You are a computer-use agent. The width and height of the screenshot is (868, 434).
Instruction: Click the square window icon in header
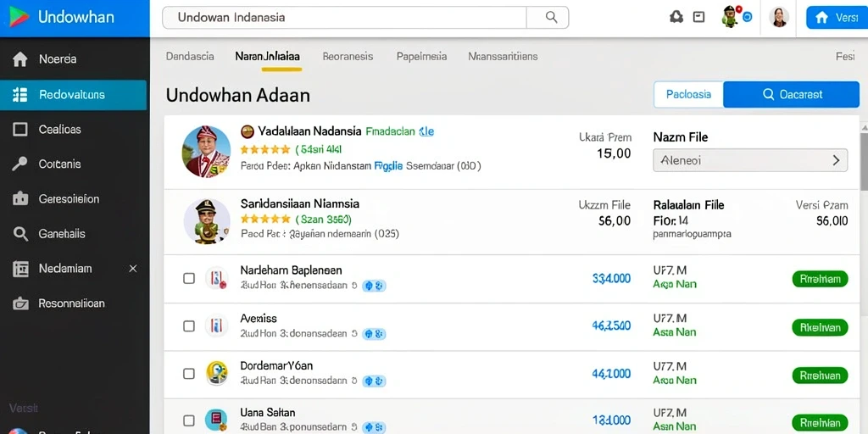pos(699,17)
